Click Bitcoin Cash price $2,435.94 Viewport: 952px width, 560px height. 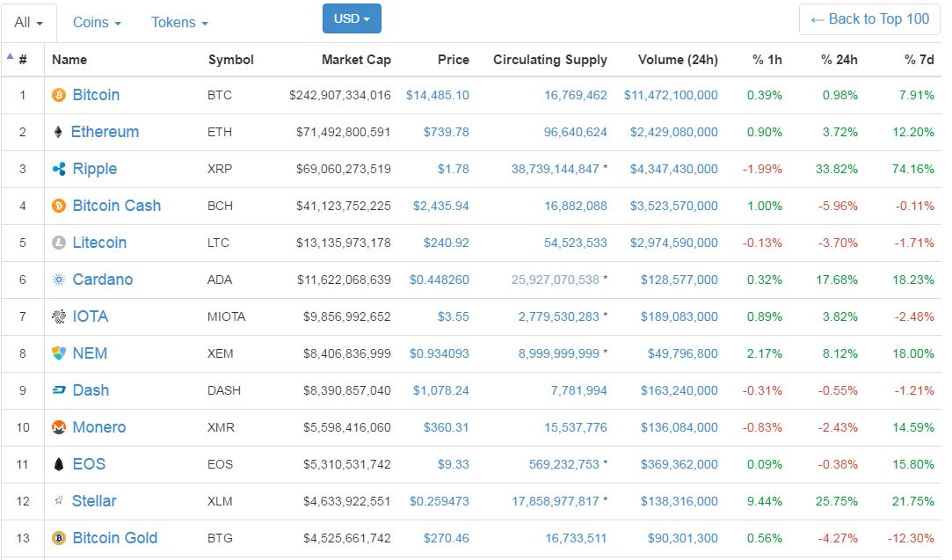440,207
